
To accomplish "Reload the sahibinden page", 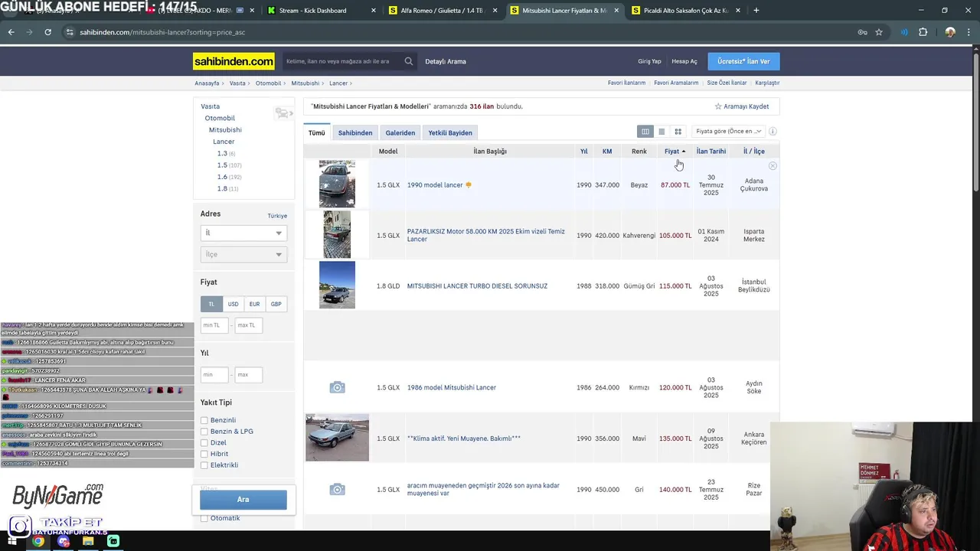I will click(x=47, y=32).
